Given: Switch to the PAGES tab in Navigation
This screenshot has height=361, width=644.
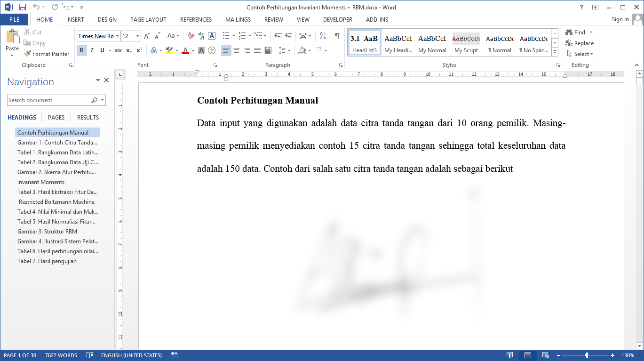Looking at the screenshot, I should 56,118.
